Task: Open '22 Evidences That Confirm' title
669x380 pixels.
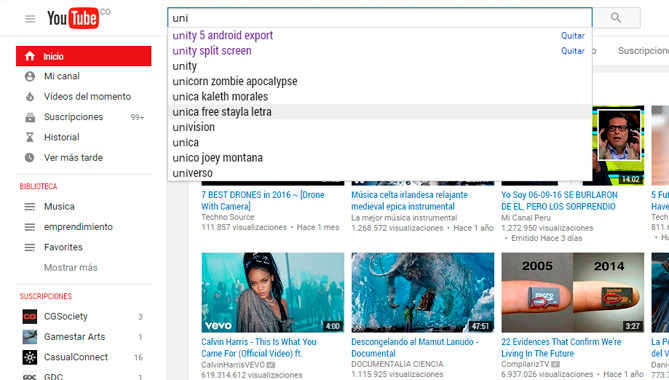Action: 561,348
